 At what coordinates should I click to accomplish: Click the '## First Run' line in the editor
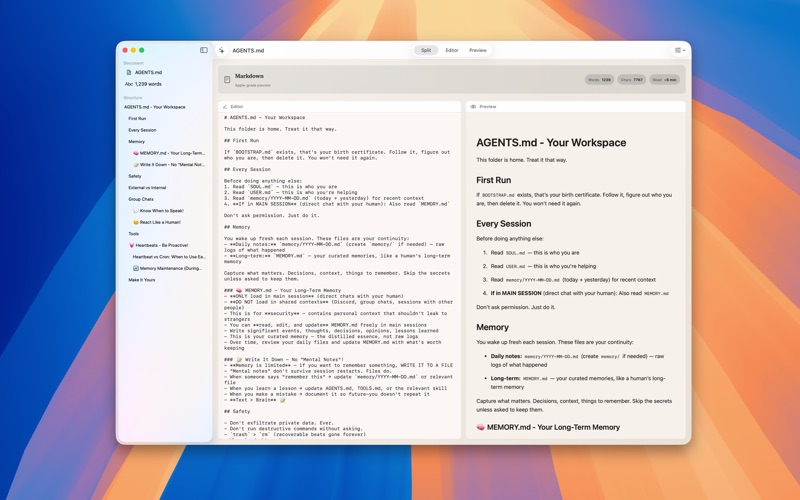pyautogui.click(x=241, y=140)
